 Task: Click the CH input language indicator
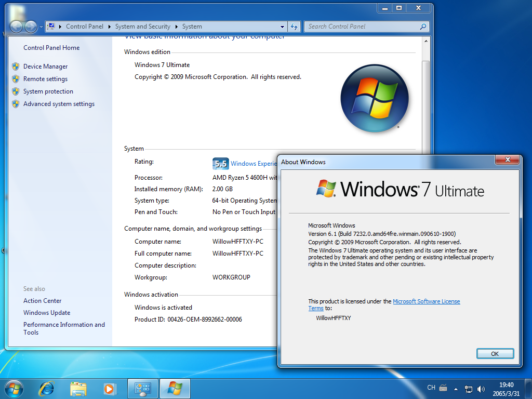431,388
